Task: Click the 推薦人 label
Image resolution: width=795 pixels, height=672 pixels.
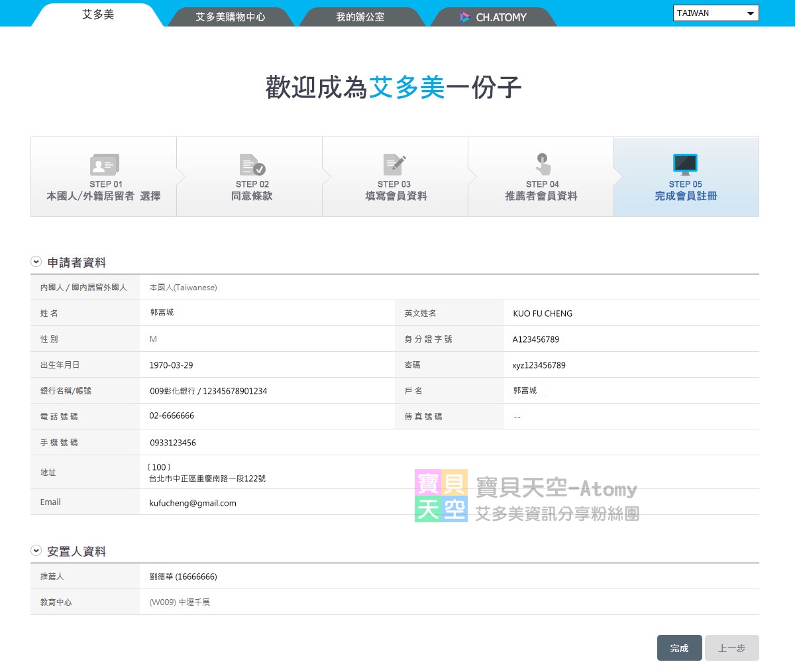Action: [52, 577]
